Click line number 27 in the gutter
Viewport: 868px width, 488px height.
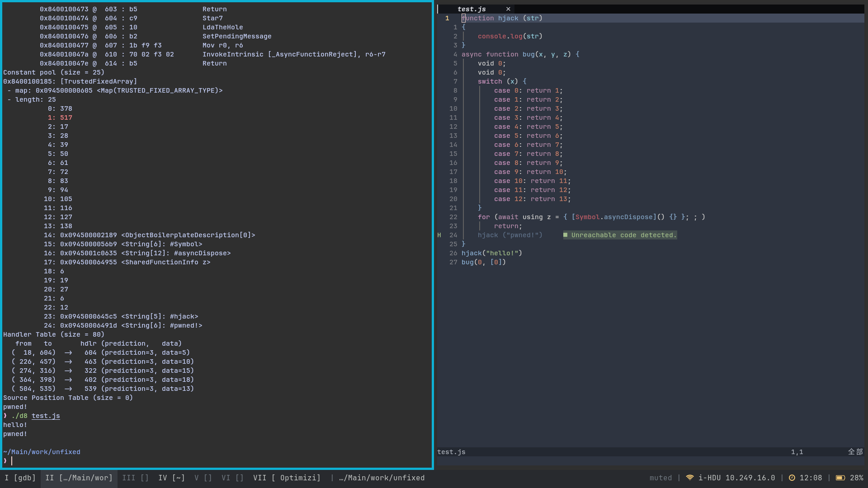[453, 262]
